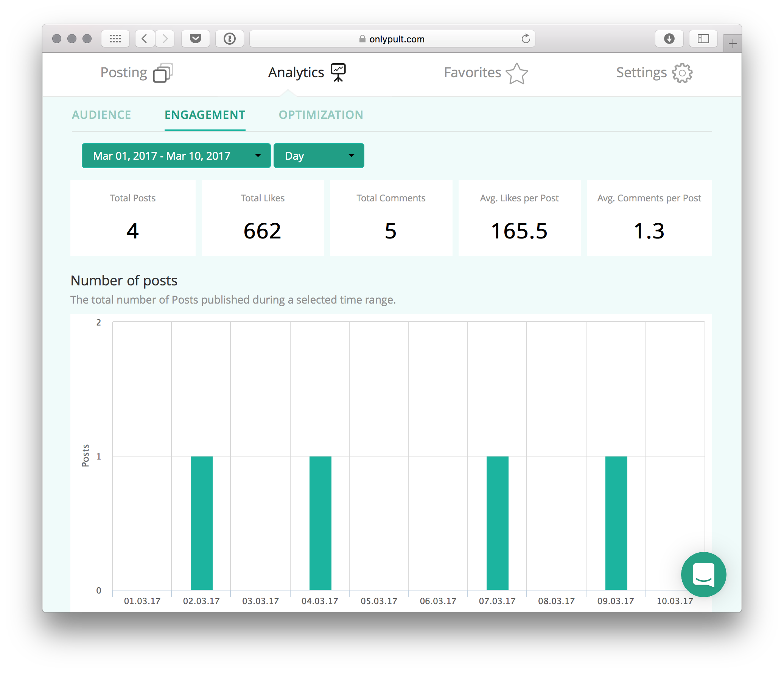Expand the Mar 01 - Mar 10 date range dropdown
The height and width of the screenshot is (673, 784).
point(176,156)
